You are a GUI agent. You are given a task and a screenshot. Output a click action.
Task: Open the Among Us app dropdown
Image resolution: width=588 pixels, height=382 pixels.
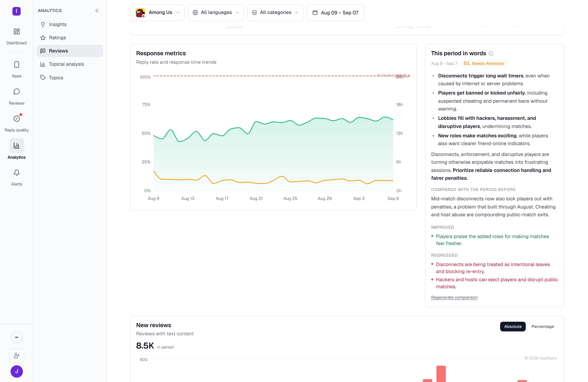click(158, 13)
